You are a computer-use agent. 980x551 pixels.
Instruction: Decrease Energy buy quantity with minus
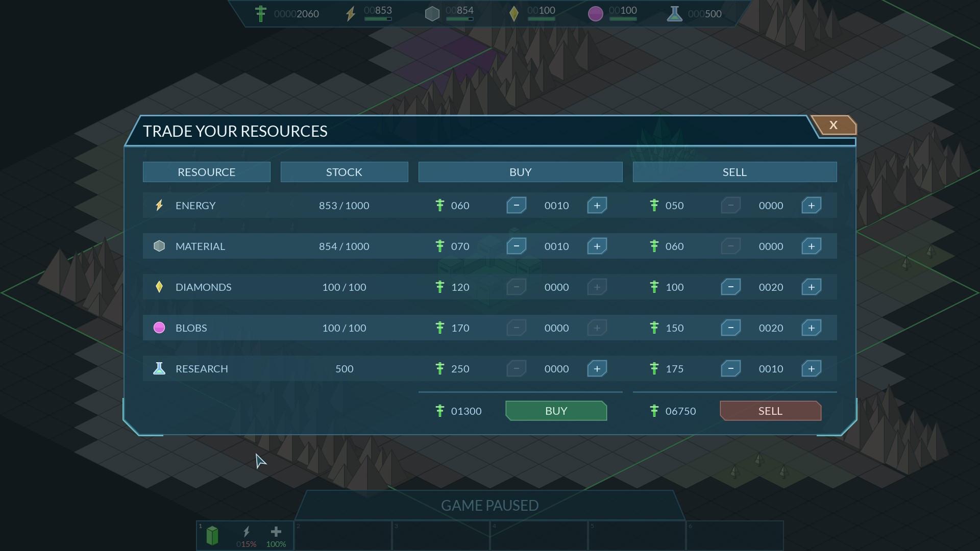pos(516,206)
